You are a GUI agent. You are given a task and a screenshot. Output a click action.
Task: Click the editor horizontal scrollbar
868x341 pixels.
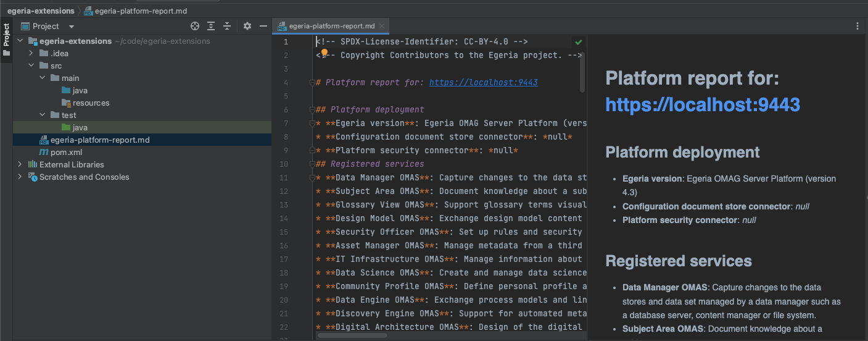[x=352, y=335]
